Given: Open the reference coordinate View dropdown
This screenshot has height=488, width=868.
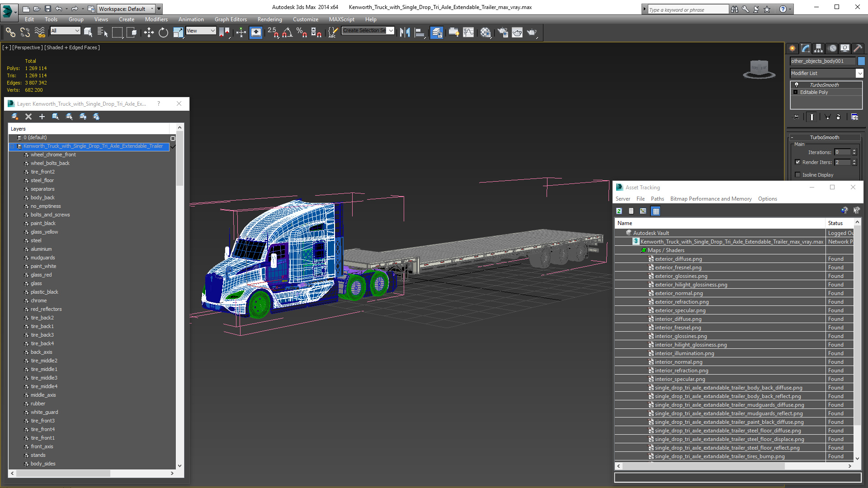Looking at the screenshot, I should coord(201,31).
